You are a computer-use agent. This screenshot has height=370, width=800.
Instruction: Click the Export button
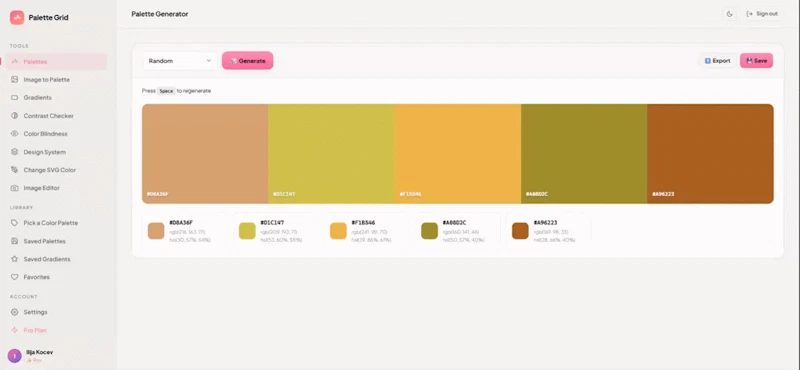(717, 61)
